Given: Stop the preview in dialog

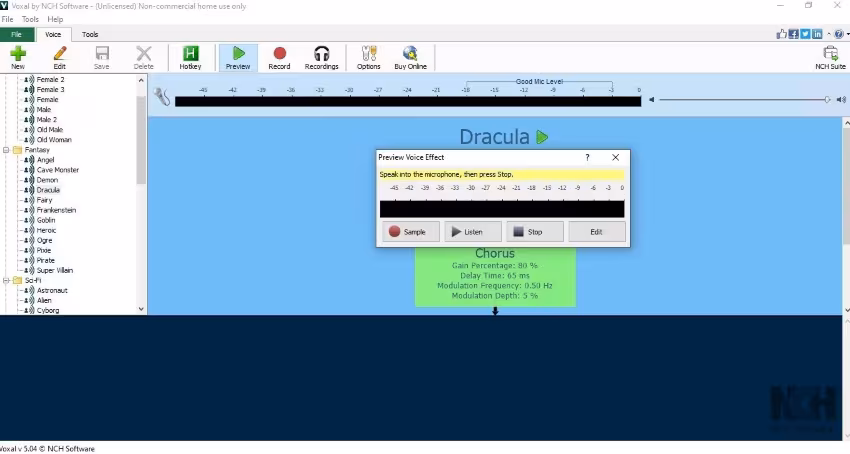Looking at the screenshot, I should pos(535,232).
